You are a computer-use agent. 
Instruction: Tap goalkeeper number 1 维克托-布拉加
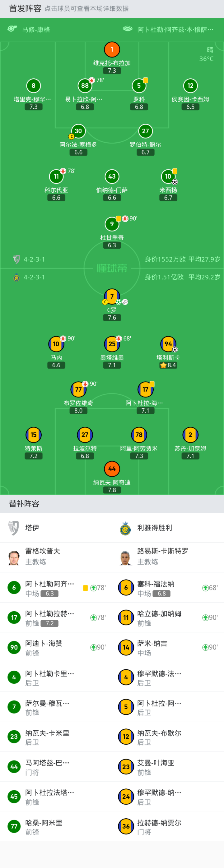pyautogui.click(x=112, y=49)
